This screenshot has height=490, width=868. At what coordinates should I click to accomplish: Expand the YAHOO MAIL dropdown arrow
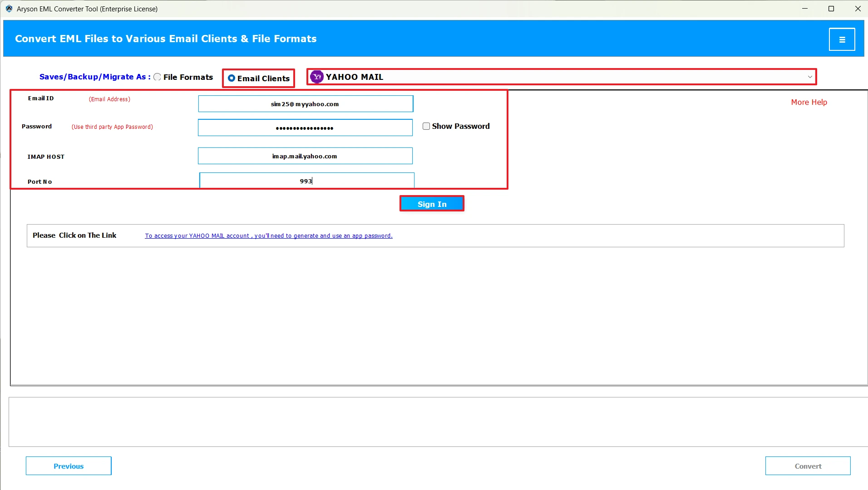coord(810,77)
